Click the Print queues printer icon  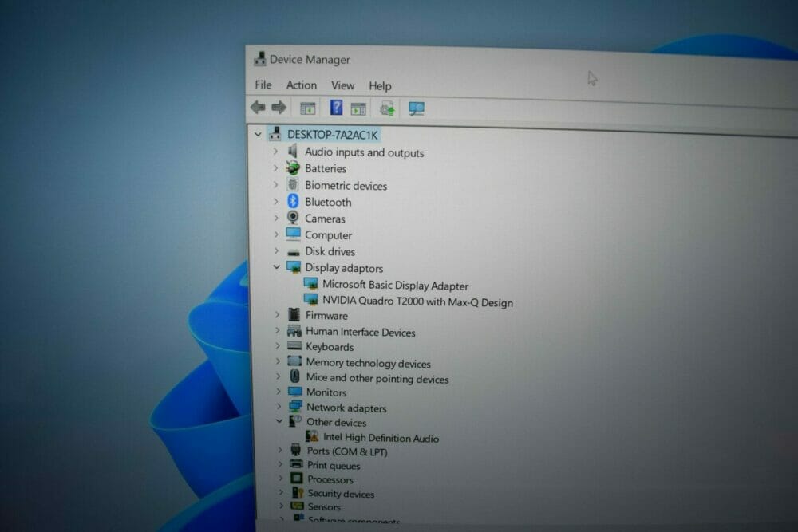click(296, 464)
